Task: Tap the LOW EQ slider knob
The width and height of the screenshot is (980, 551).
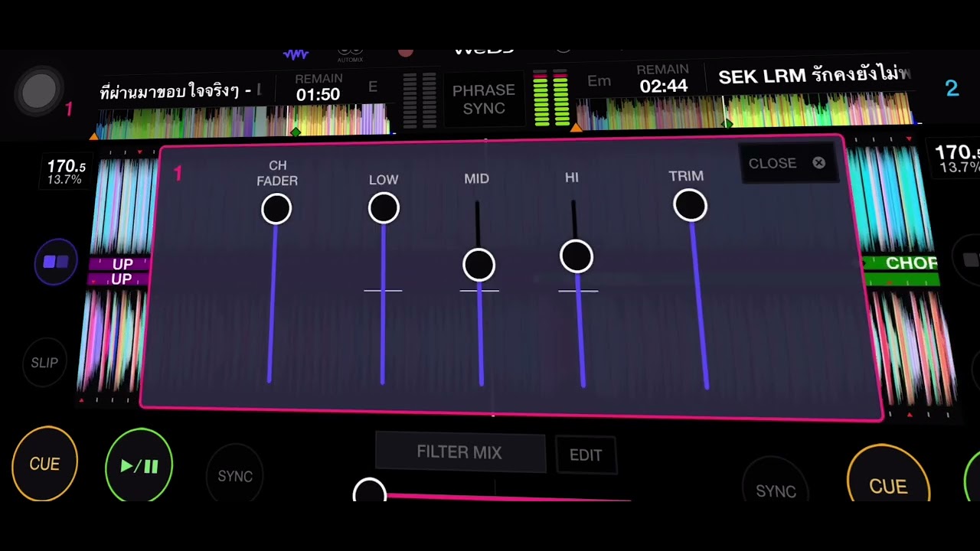Action: click(384, 208)
